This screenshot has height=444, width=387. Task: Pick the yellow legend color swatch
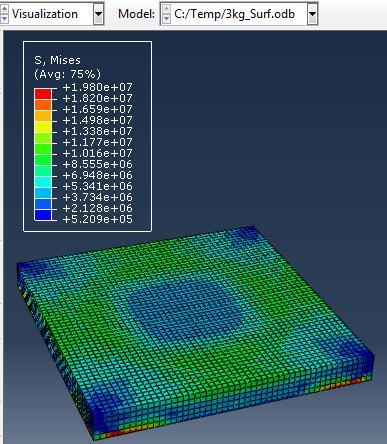point(43,127)
